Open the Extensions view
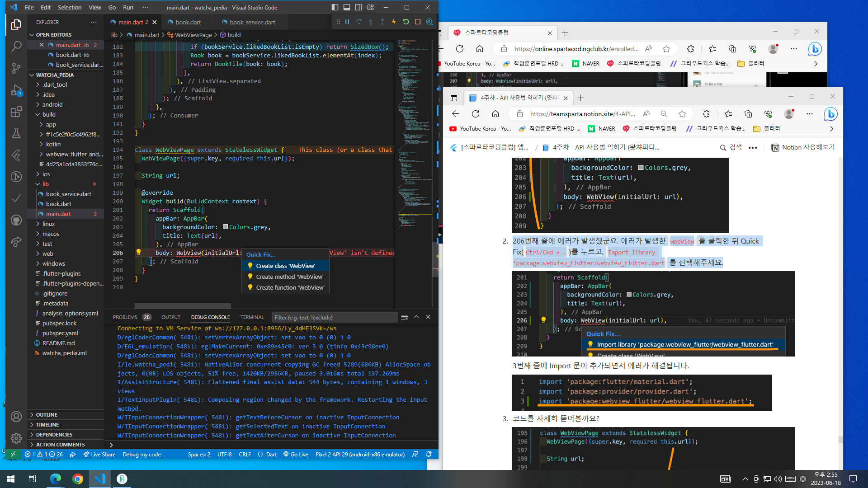This screenshot has height=488, width=868. tap(16, 112)
